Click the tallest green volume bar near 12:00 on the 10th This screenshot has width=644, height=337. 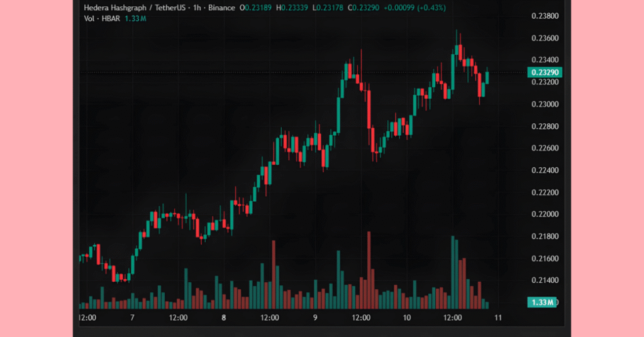point(453,272)
